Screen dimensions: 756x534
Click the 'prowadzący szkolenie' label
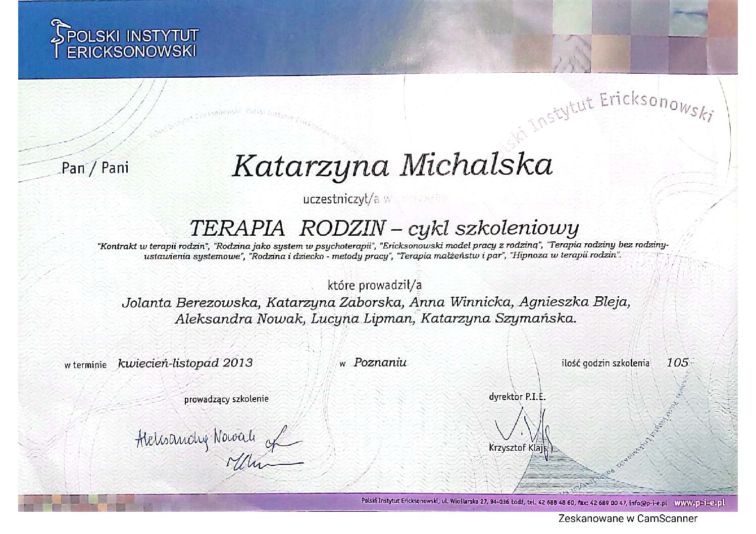click(x=226, y=399)
